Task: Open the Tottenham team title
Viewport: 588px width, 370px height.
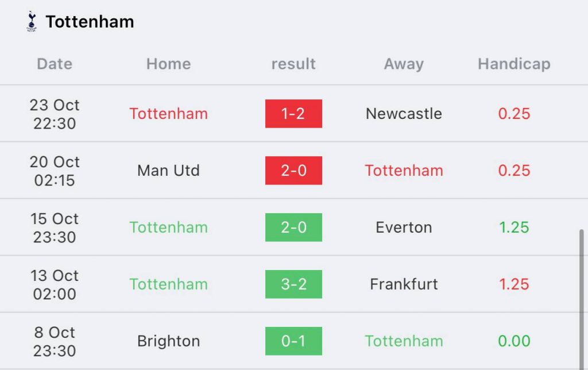Action: [x=90, y=22]
